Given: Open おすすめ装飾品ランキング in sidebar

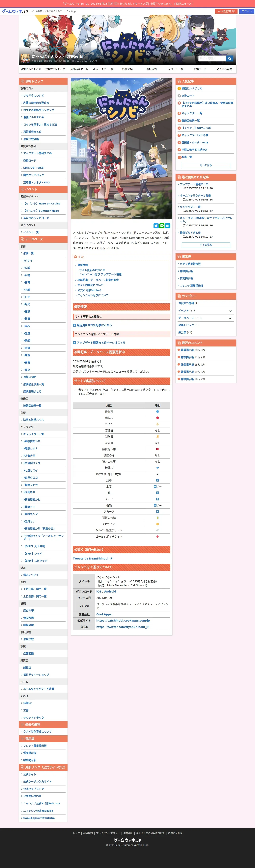Looking at the screenshot, I should coord(39,110).
